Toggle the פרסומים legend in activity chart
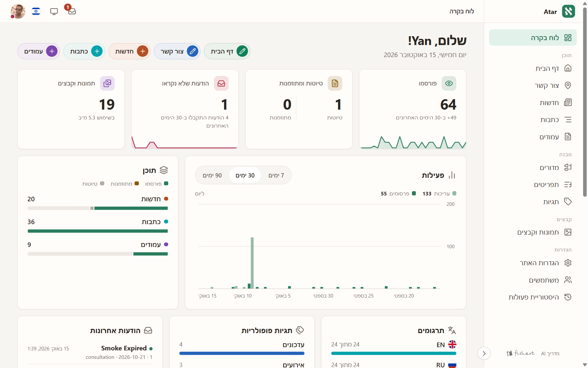 [x=398, y=193]
